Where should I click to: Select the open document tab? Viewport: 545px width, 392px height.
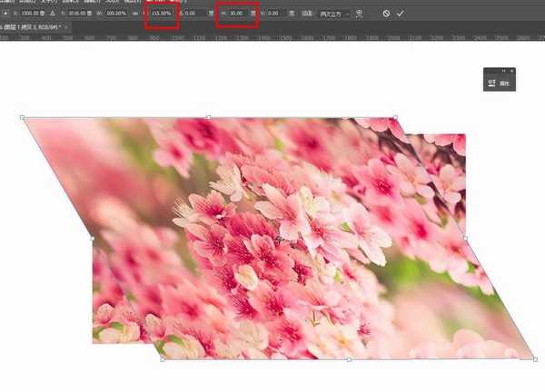tap(32, 27)
